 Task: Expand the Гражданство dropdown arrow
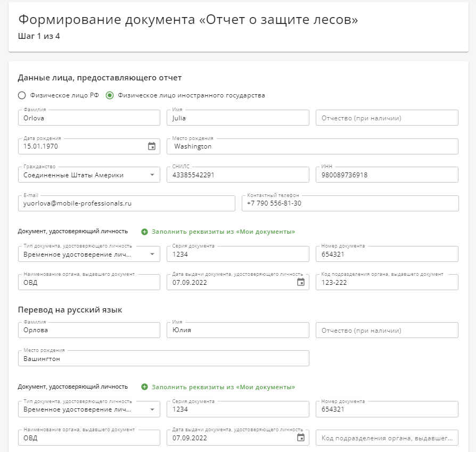tap(152, 175)
